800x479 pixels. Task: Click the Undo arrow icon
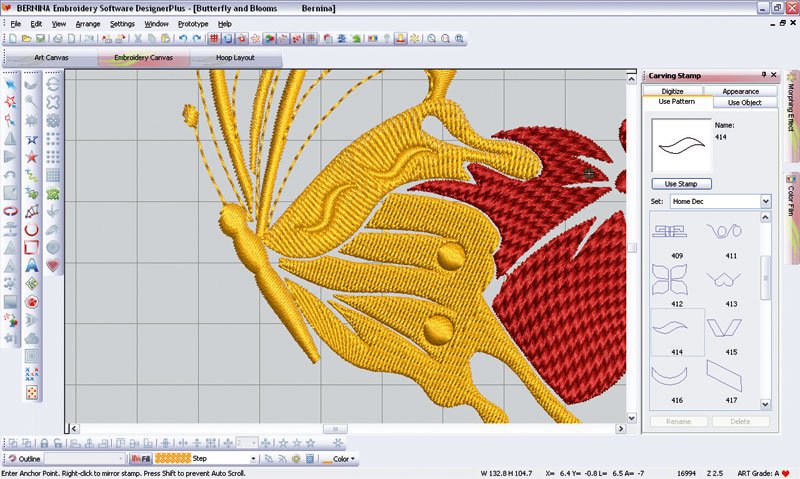coord(183,39)
